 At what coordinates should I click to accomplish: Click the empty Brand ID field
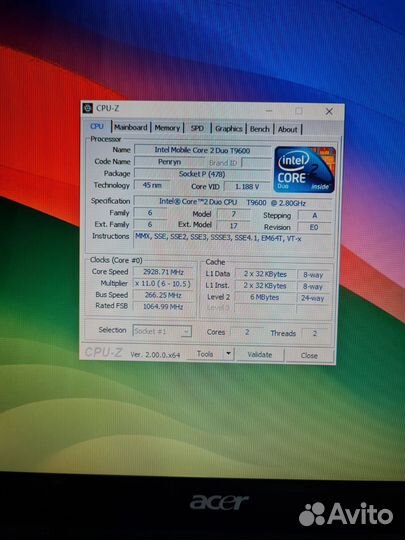(x=256, y=163)
